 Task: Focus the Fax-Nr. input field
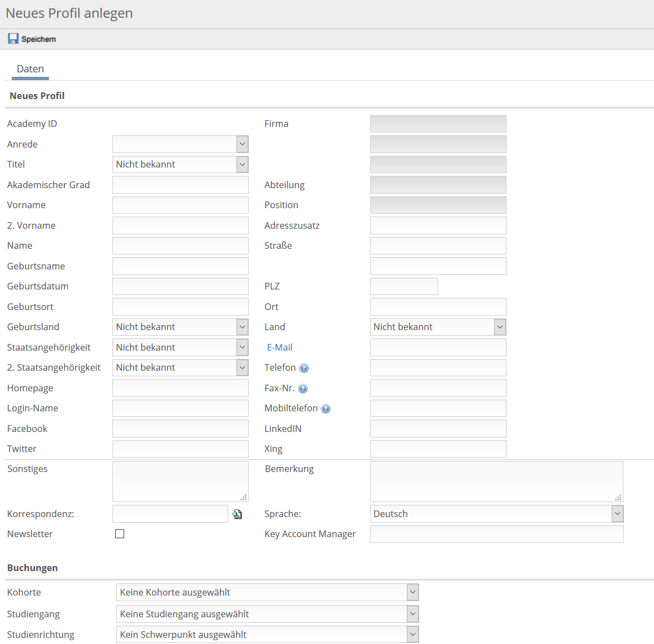438,388
